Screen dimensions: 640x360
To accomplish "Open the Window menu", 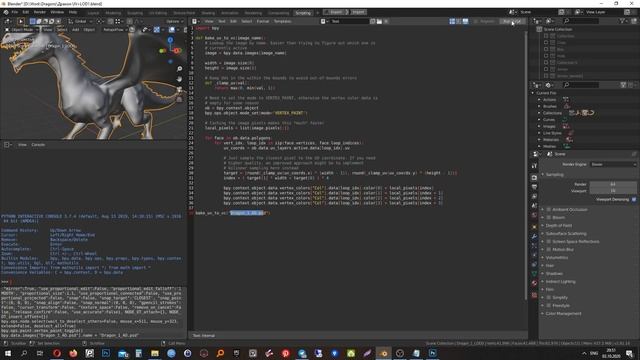I will (57, 12).
